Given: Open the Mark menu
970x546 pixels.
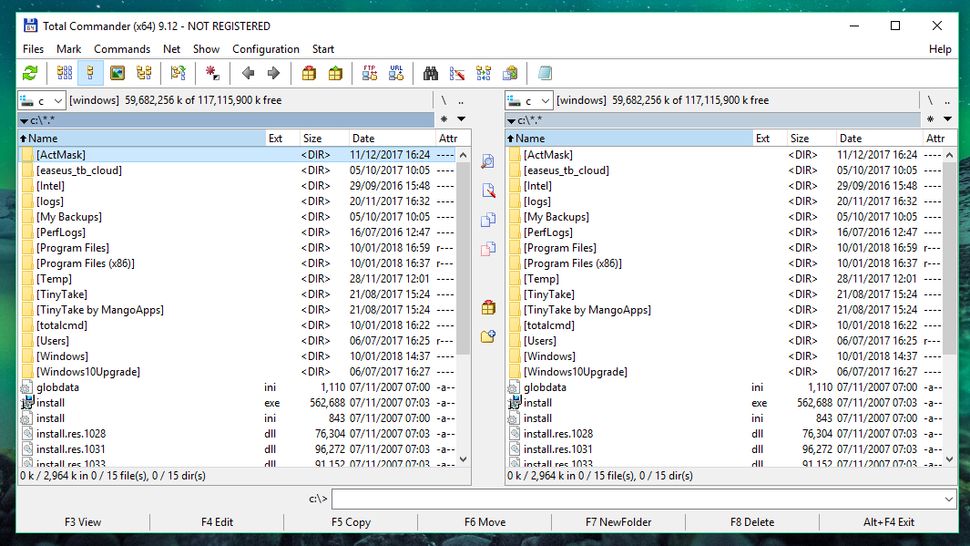Looking at the screenshot, I should tap(69, 49).
